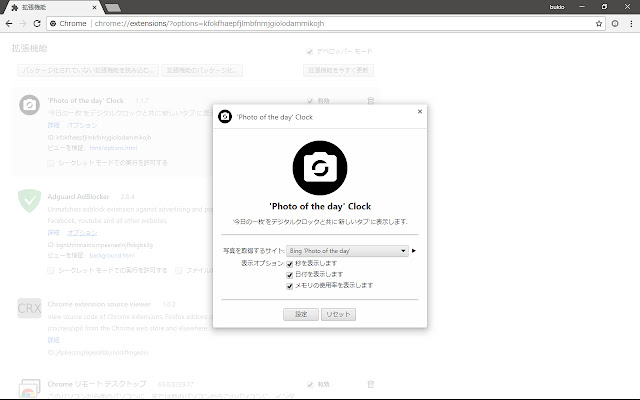The height and width of the screenshot is (400, 640).
Task: Open 詳細 link for Chrome extension source viewer
Action: tap(53, 340)
